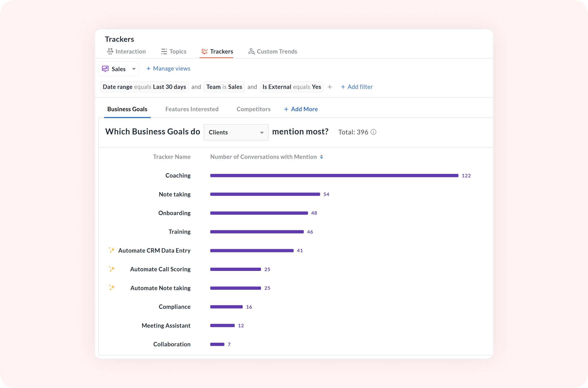Click sparkle icon beside Automate CRM Data Entry
The width and height of the screenshot is (588, 388).
(112, 250)
